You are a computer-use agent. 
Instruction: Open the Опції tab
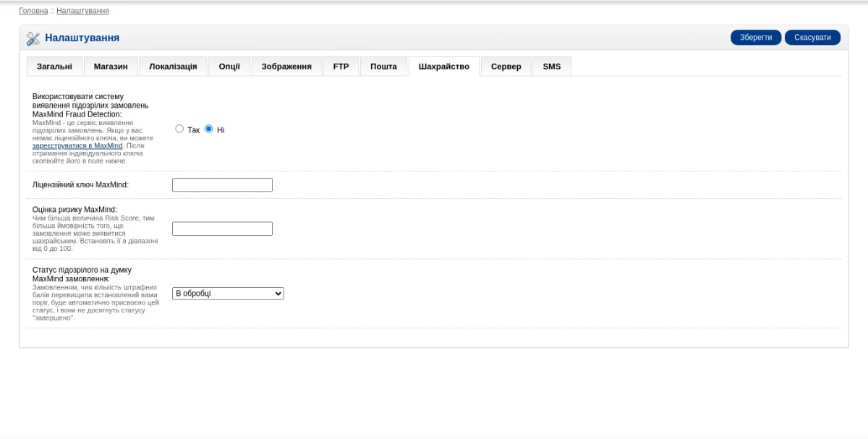tap(229, 67)
